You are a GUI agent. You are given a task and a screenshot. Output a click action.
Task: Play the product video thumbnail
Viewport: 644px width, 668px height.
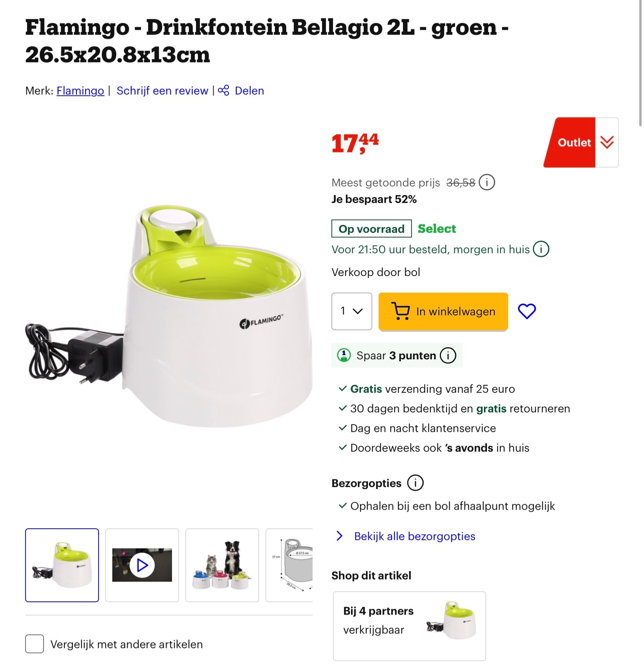(x=142, y=565)
